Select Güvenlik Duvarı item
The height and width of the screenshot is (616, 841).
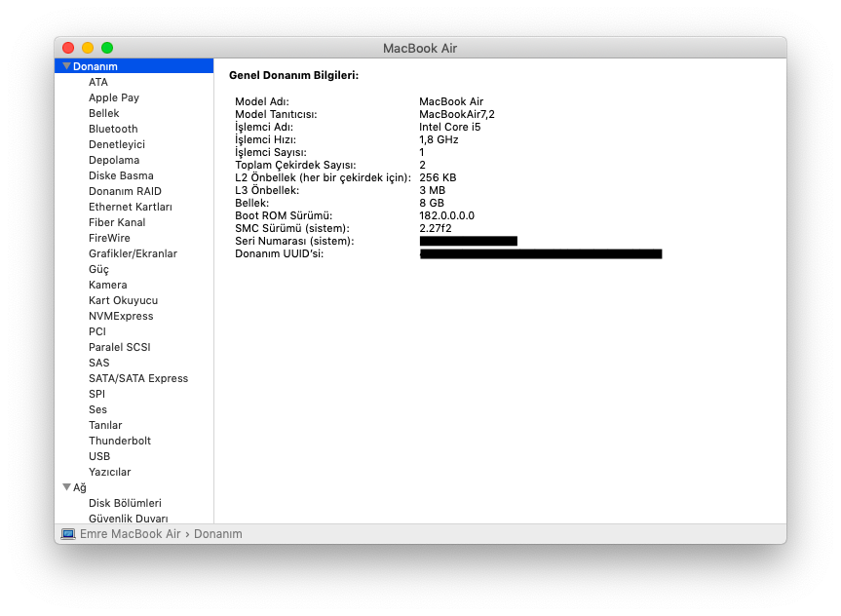(x=129, y=519)
